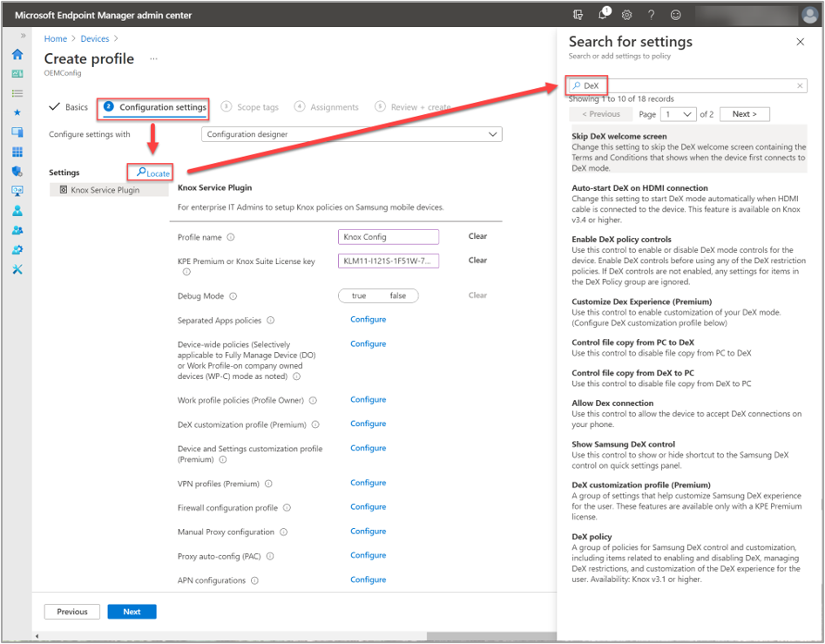Select the Assignments step tab
This screenshot has height=644, width=825.
click(x=326, y=107)
